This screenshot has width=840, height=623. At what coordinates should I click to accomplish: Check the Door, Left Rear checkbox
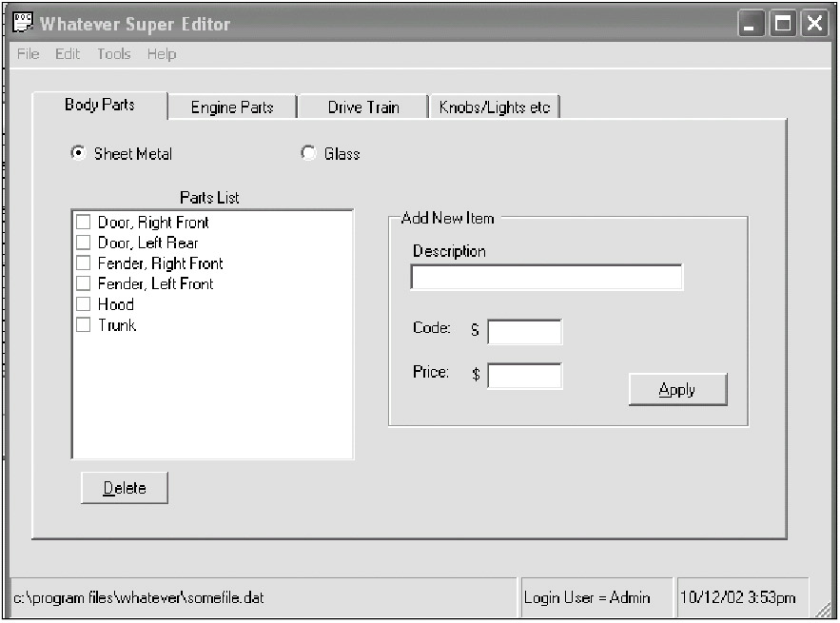pos(84,243)
